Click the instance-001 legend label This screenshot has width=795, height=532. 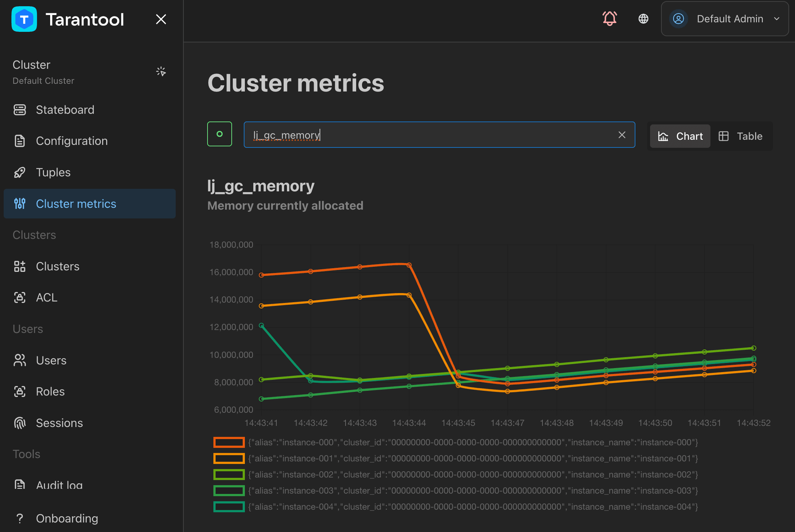coord(473,458)
